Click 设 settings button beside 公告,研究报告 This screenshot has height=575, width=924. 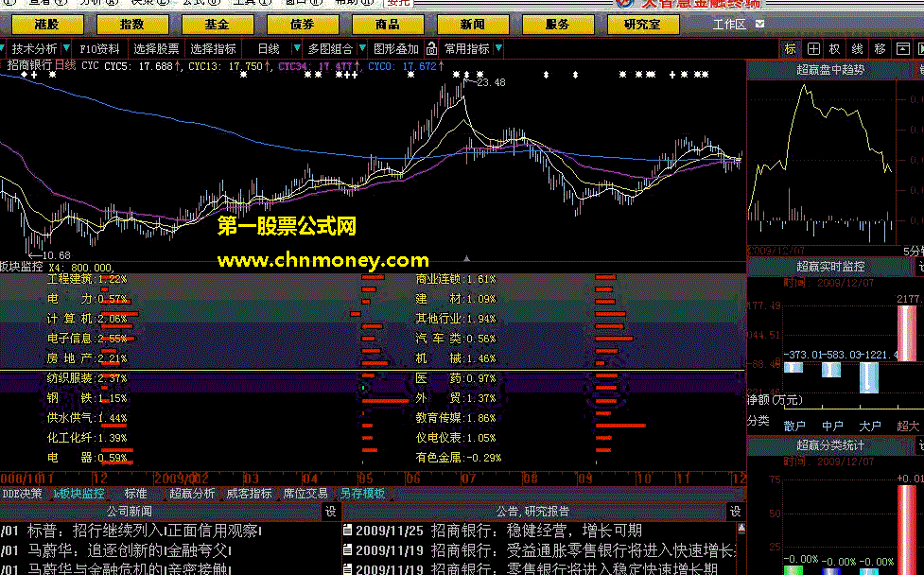(736, 512)
